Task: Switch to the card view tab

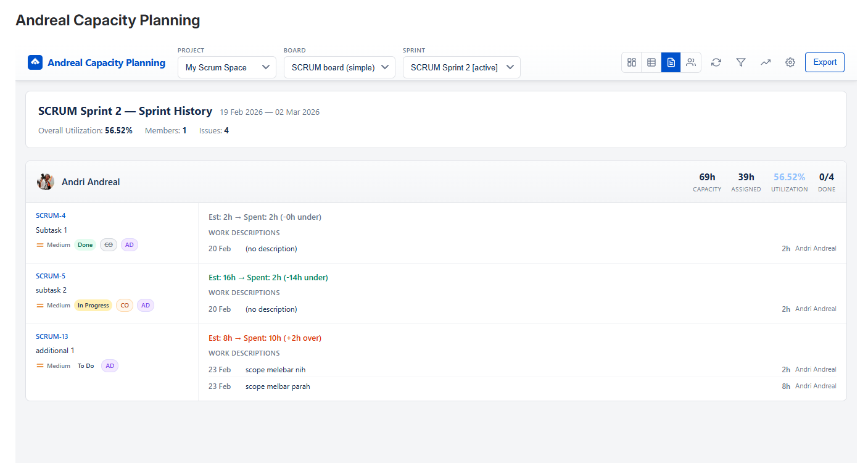Action: click(631, 62)
